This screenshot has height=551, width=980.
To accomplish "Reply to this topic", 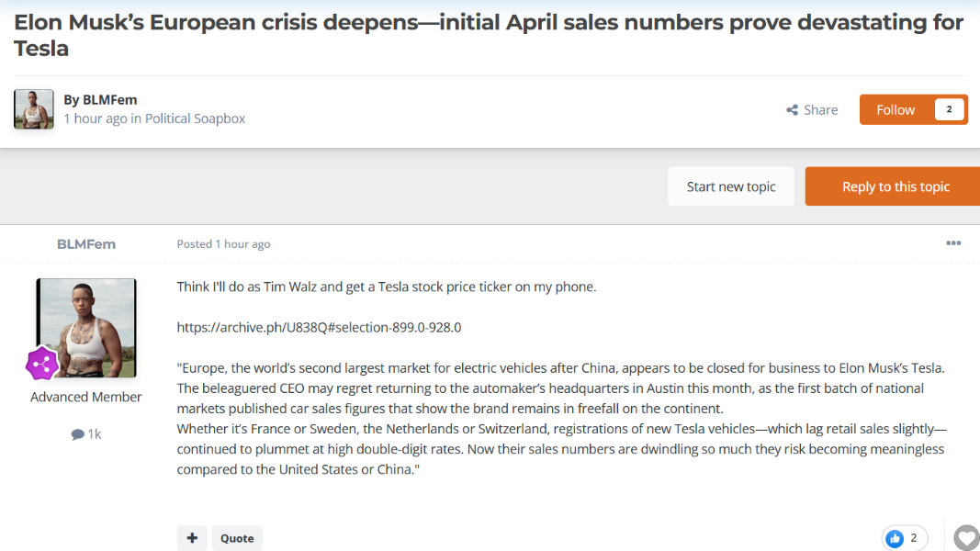I will point(895,186).
